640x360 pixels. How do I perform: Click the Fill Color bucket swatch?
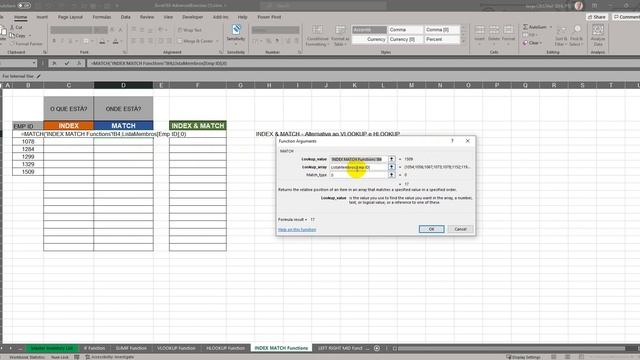tap(102, 41)
